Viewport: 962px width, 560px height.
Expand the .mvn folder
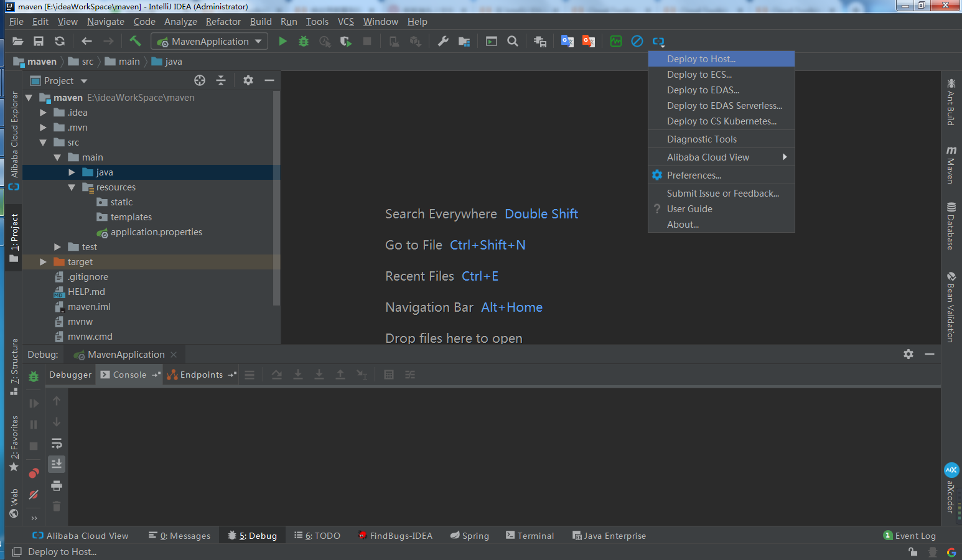coord(43,128)
